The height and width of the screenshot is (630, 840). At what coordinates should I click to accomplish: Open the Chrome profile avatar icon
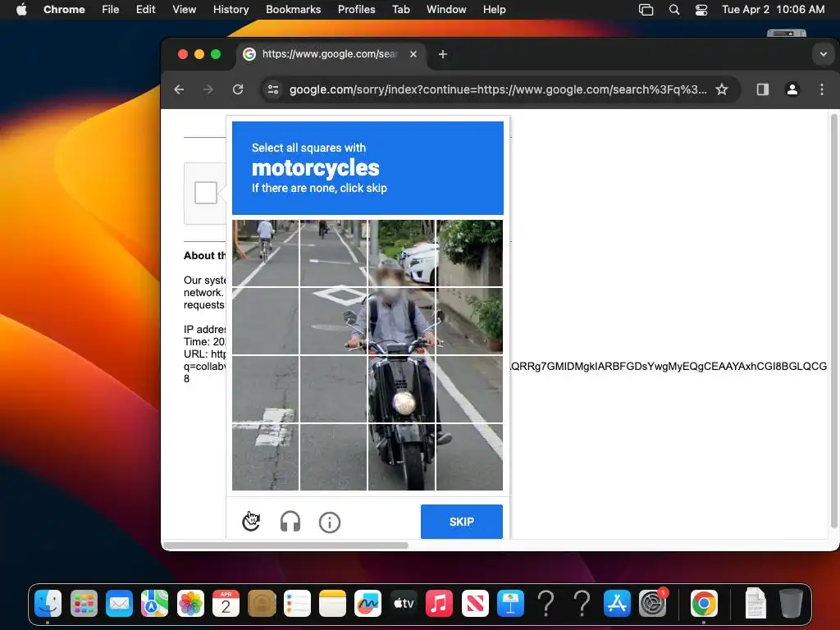coord(792,89)
